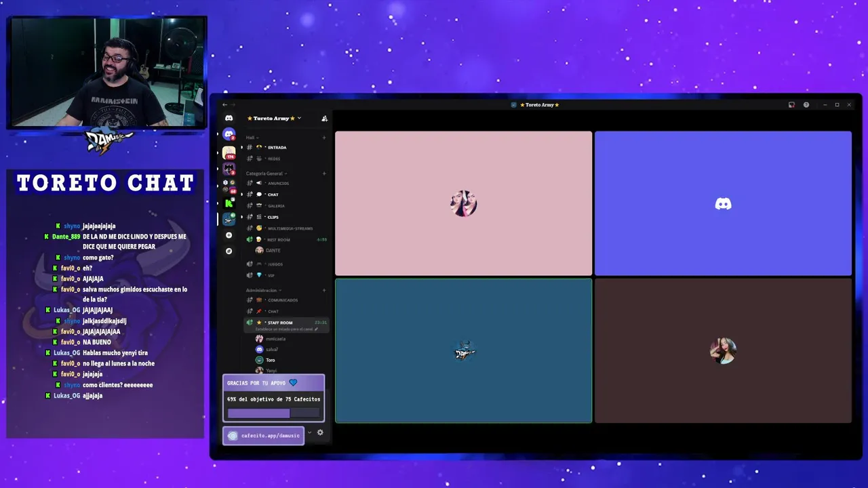Viewport: 868px width, 488px height.
Task: Select the brown tile participant avatar
Action: coord(723,350)
